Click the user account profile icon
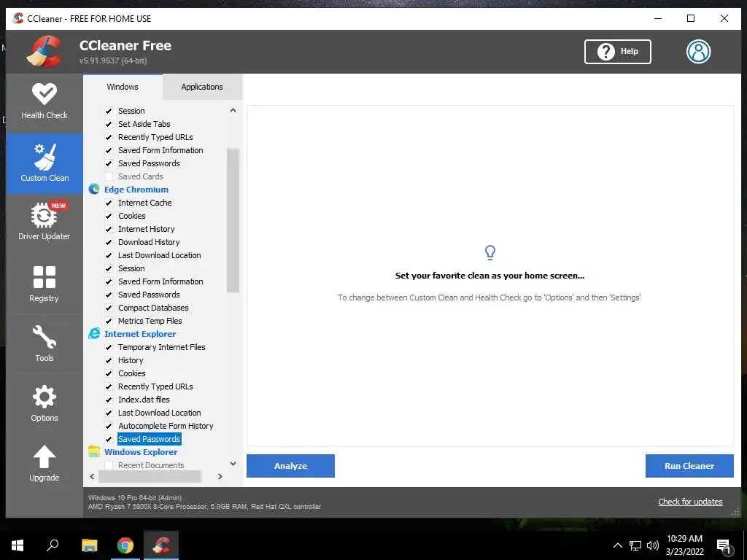 point(698,52)
